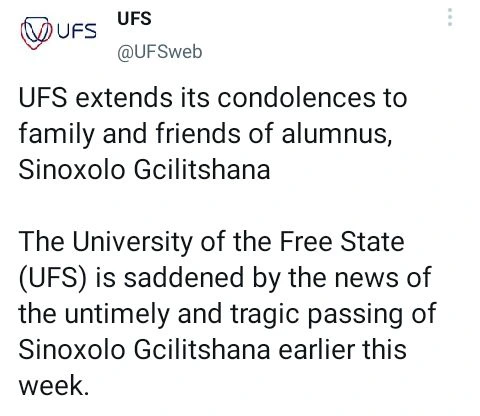
Task: Open the @UFSweb handle
Action: click(159, 52)
